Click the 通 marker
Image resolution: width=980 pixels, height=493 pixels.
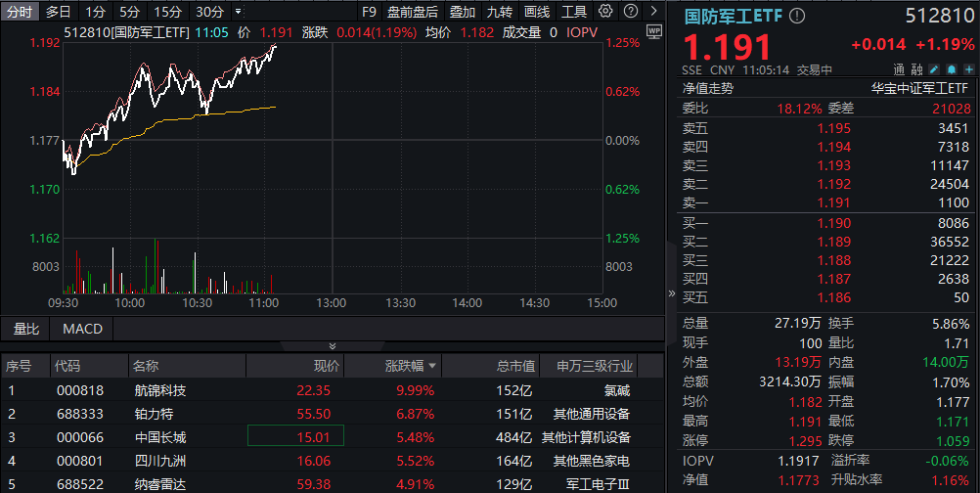[x=899, y=69]
